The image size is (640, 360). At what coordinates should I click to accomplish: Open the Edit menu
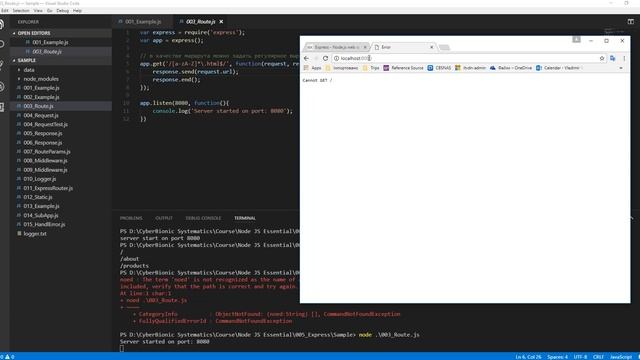(4, 11)
